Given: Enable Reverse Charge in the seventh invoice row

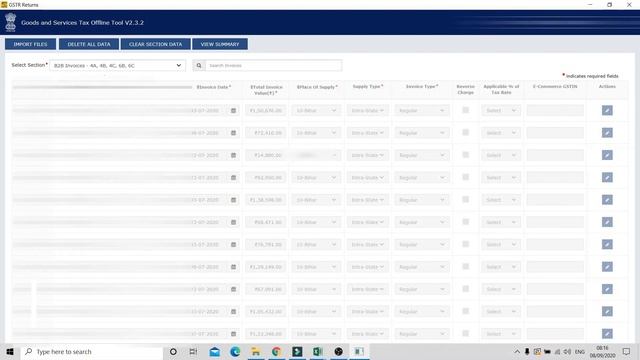Looking at the screenshot, I should pos(465,244).
